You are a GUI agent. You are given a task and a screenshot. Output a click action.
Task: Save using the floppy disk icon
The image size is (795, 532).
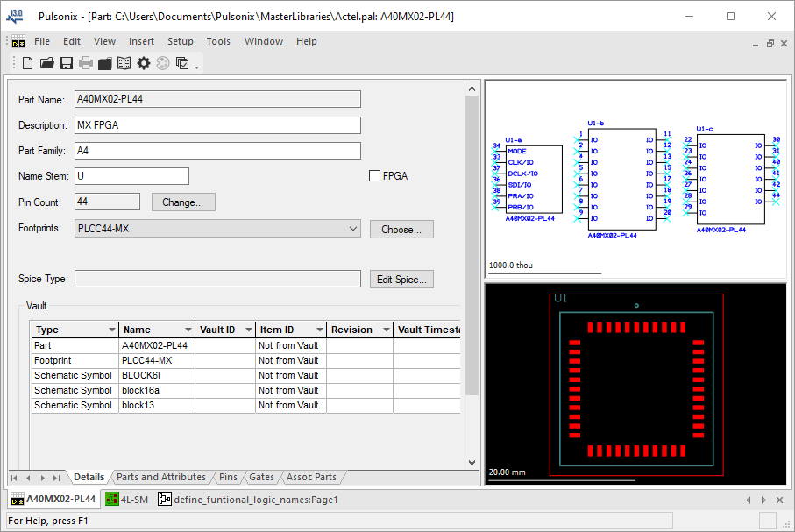[x=67, y=63]
